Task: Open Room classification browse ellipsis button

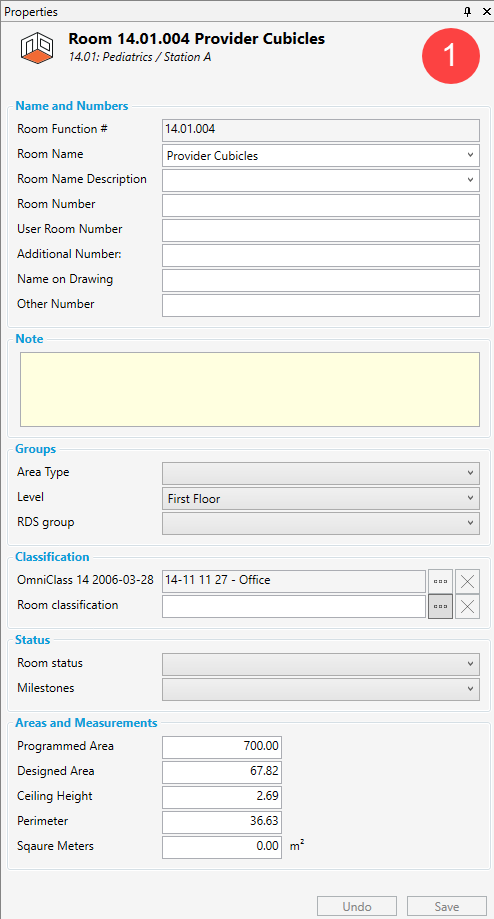Action: click(440, 607)
